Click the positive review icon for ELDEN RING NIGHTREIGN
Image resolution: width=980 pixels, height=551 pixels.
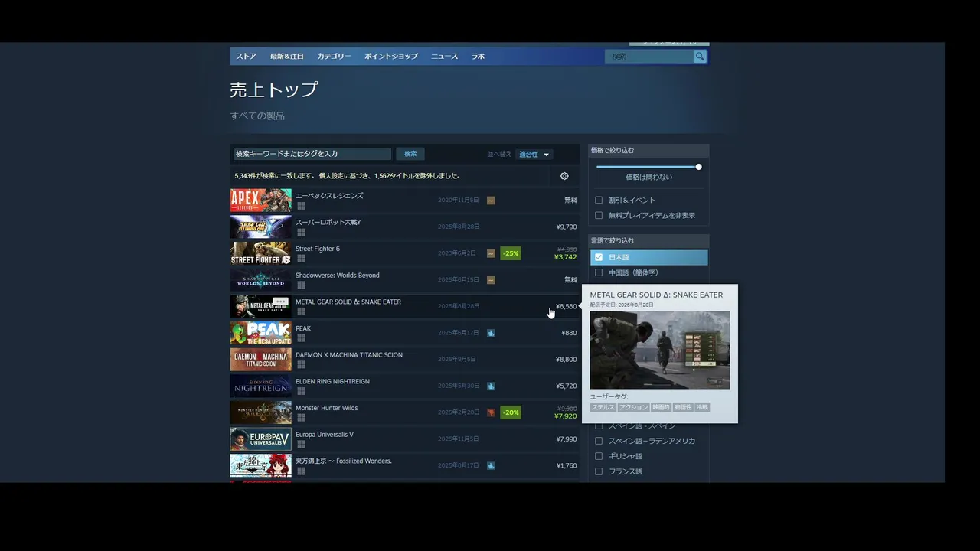click(x=491, y=386)
